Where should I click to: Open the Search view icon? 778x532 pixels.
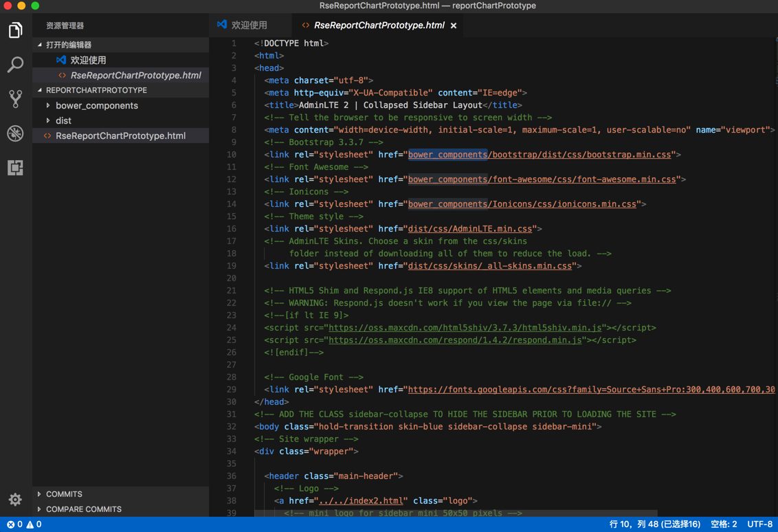[x=15, y=65]
